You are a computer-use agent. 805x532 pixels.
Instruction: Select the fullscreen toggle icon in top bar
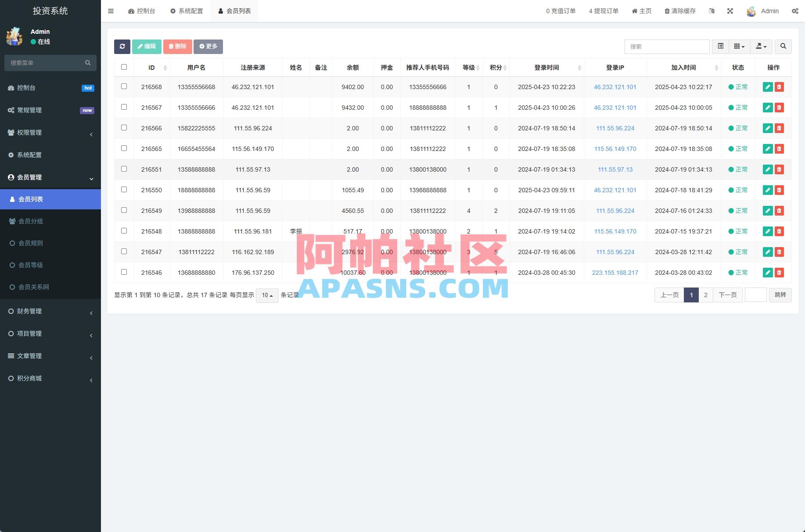[730, 11]
